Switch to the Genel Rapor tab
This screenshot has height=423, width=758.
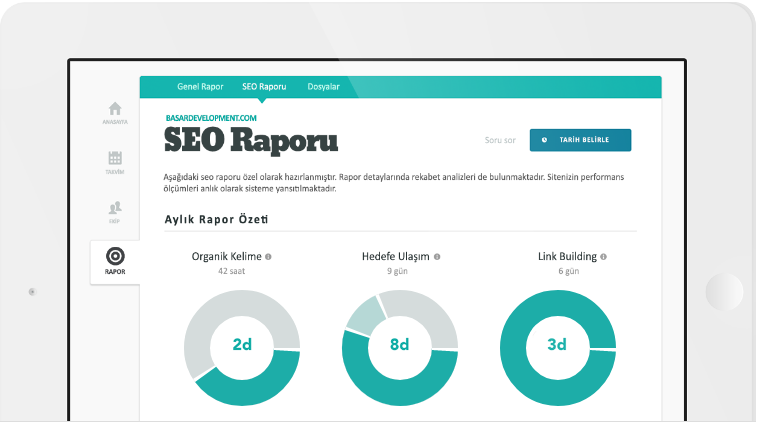(x=200, y=87)
